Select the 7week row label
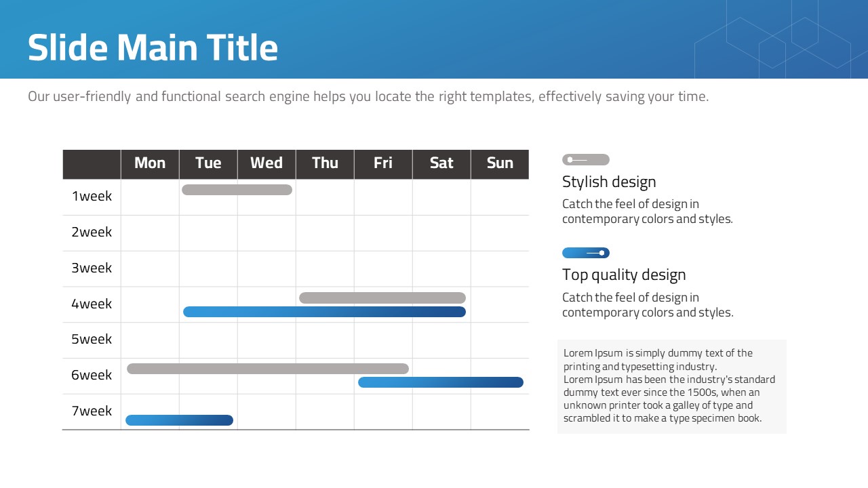Image resolution: width=868 pixels, height=488 pixels. 92,411
